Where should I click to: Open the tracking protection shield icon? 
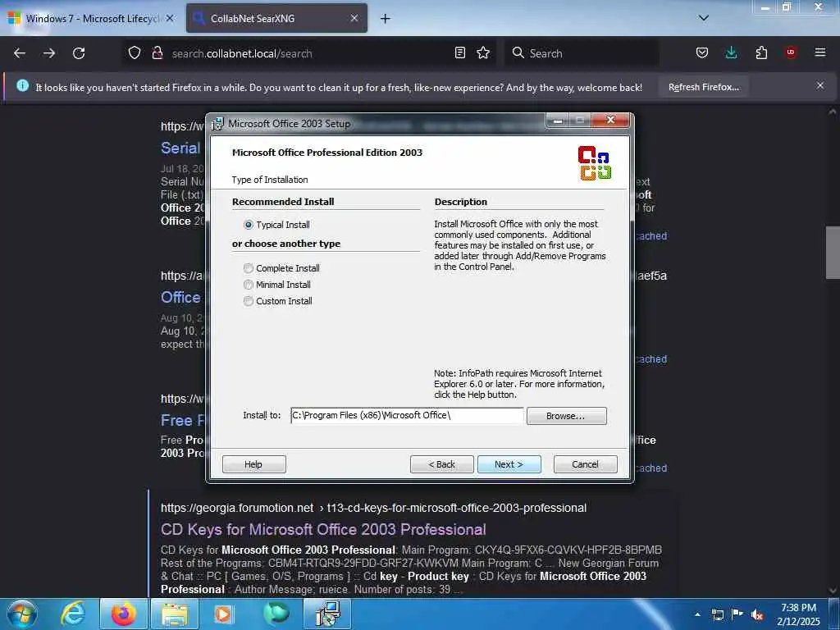(135, 53)
